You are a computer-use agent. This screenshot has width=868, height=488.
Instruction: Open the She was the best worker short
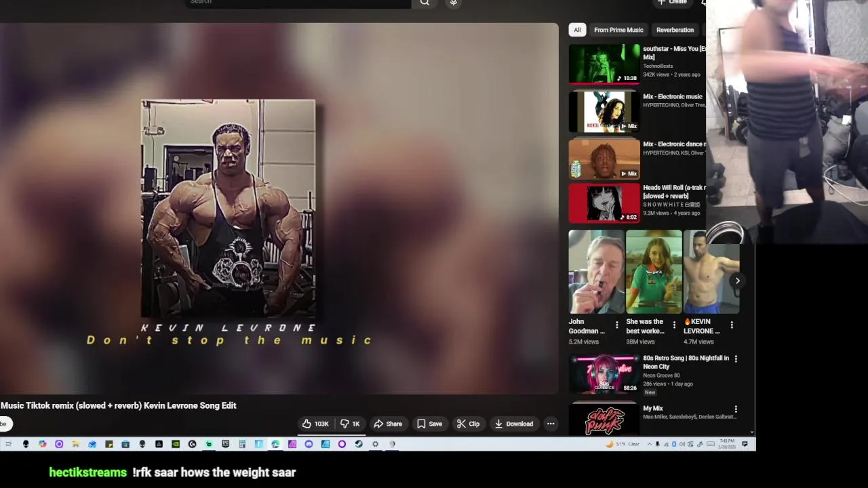pyautogui.click(x=654, y=271)
